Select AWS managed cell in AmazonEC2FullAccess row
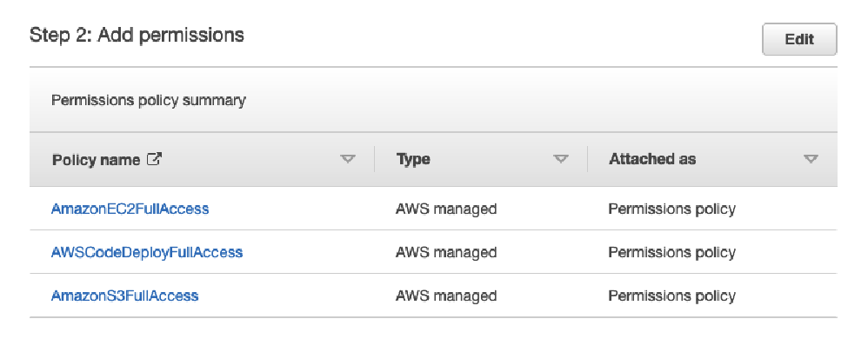The image size is (868, 339). click(x=446, y=209)
